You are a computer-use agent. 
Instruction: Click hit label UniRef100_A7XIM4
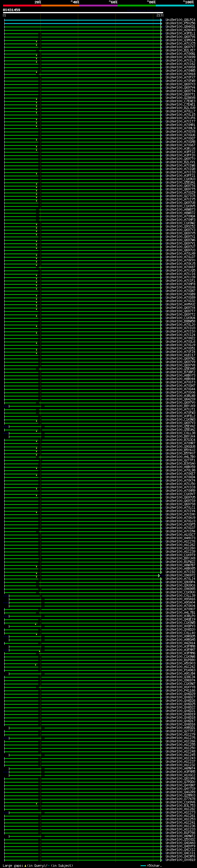pos(175,531)
